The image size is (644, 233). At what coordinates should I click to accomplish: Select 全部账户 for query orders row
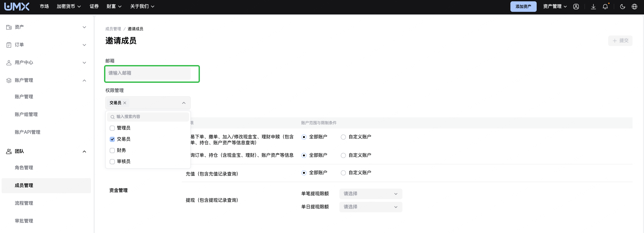point(304,155)
